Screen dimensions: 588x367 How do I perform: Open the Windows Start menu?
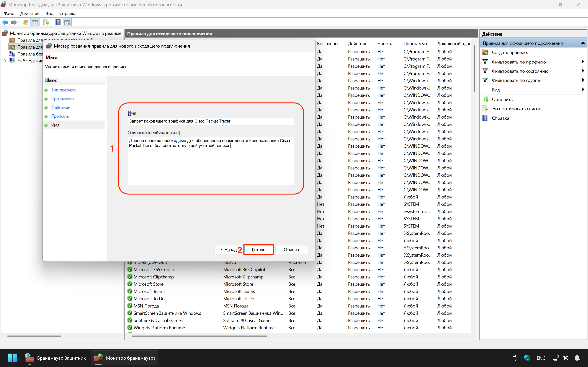pyautogui.click(x=12, y=358)
